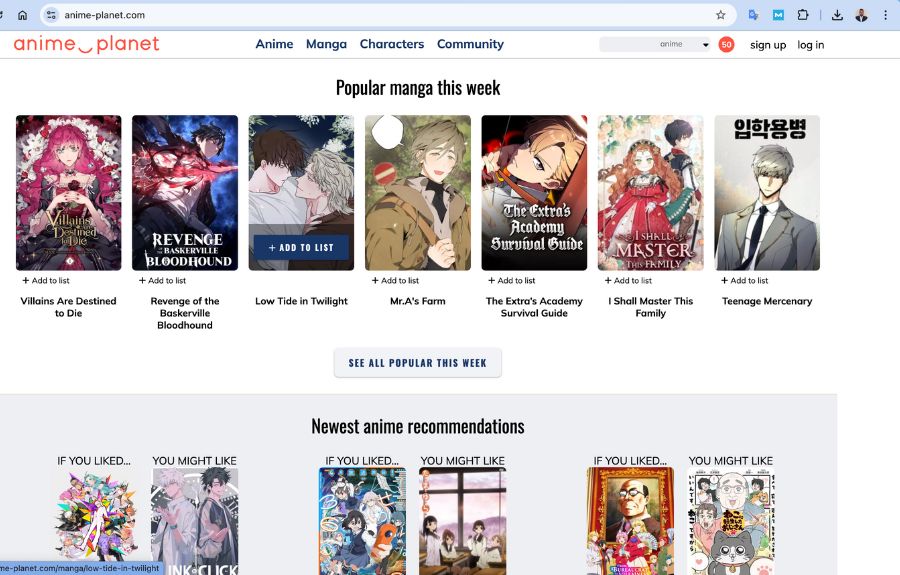Click the log in link
This screenshot has height=575, width=900.
[810, 45]
